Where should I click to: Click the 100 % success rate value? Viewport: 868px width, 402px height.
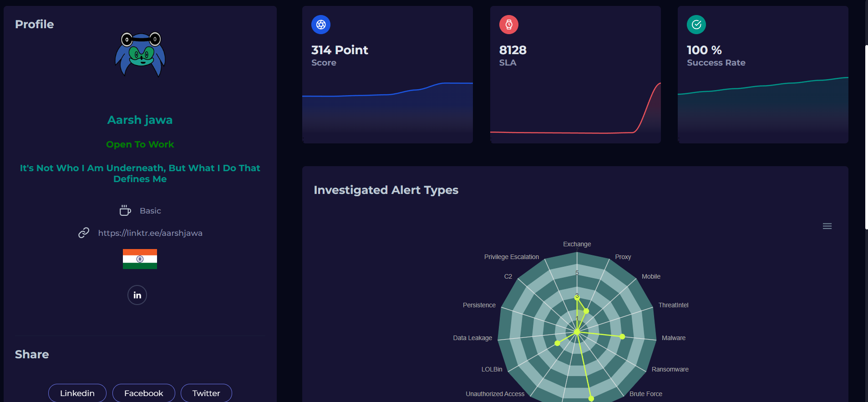[x=704, y=50]
